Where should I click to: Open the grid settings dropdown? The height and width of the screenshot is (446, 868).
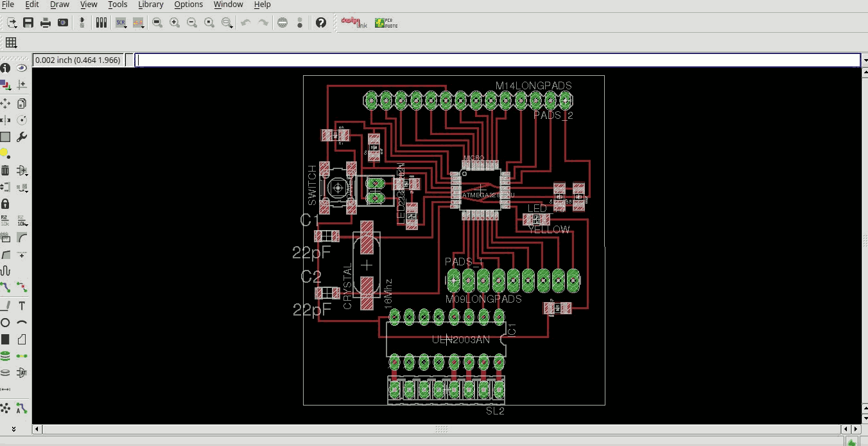click(11, 42)
